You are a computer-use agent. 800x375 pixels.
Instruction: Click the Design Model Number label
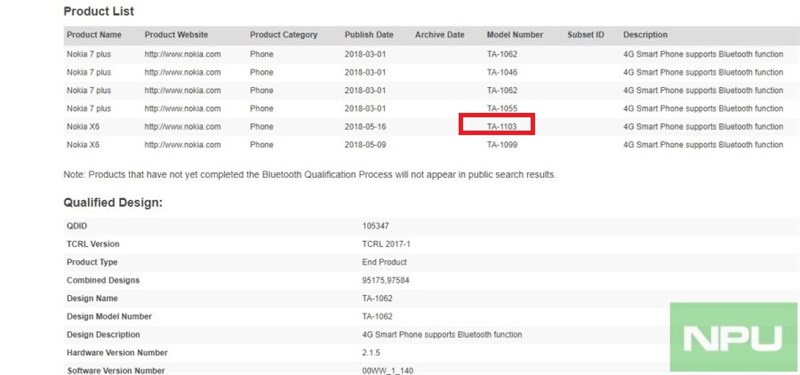109,316
